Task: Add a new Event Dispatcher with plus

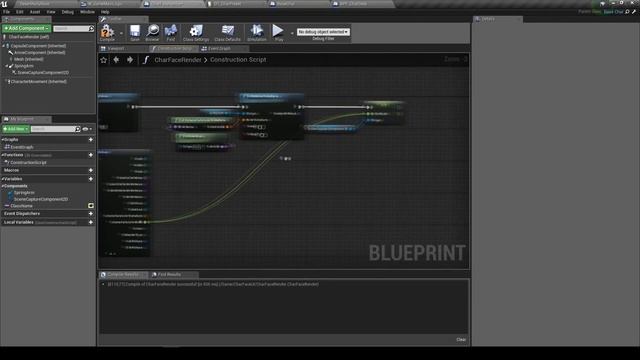Action: point(91,213)
